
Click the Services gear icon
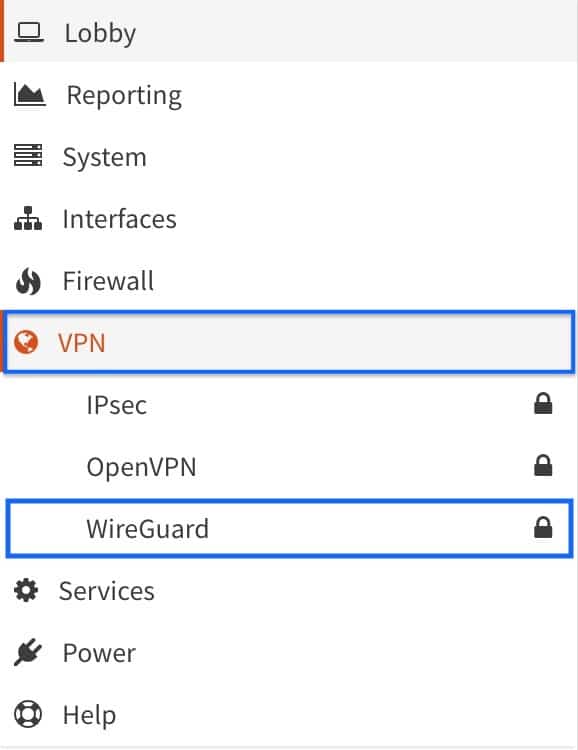pos(26,590)
